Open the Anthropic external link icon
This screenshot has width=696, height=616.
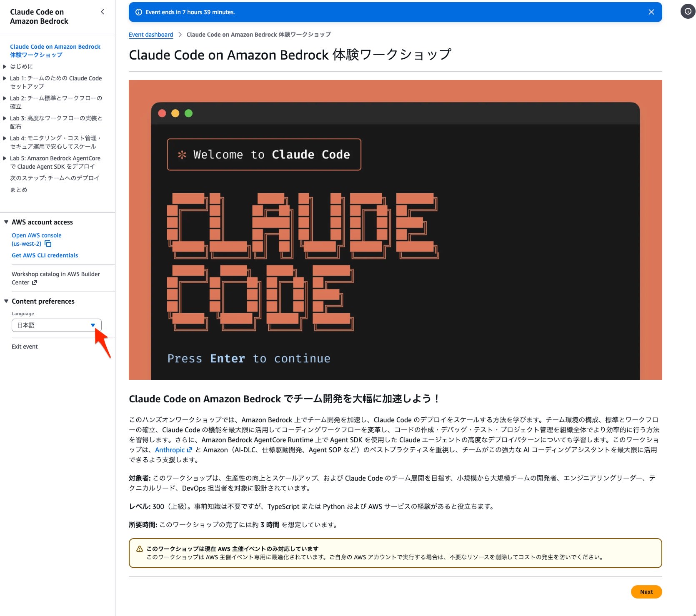190,450
